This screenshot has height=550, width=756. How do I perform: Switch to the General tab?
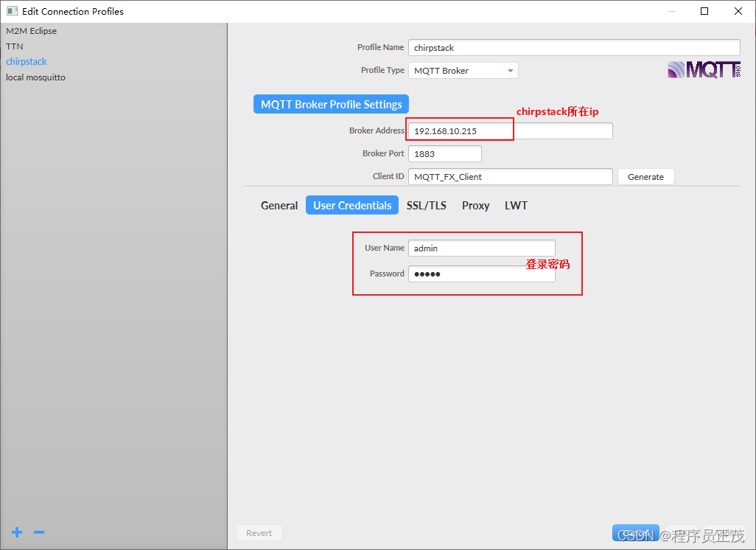pos(279,206)
